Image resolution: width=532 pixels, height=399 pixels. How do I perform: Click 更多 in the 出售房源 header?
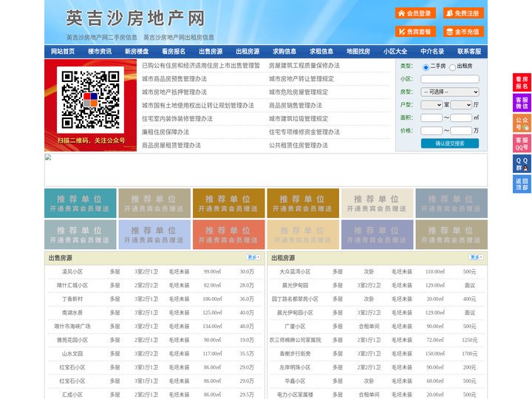click(253, 257)
